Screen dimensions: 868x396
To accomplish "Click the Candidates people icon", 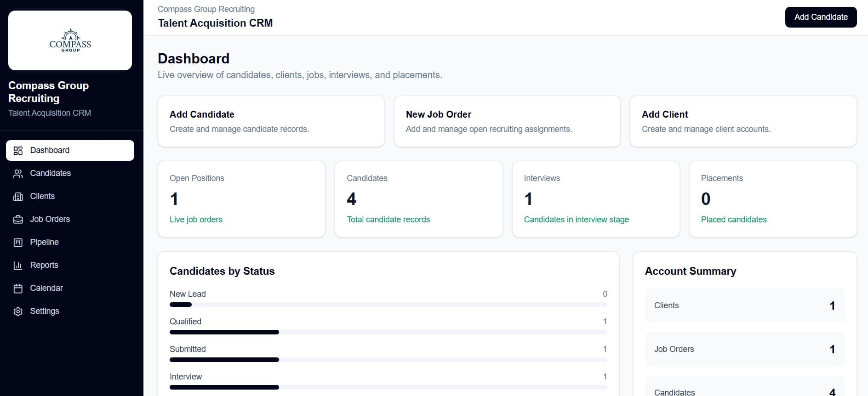I will (x=18, y=174).
